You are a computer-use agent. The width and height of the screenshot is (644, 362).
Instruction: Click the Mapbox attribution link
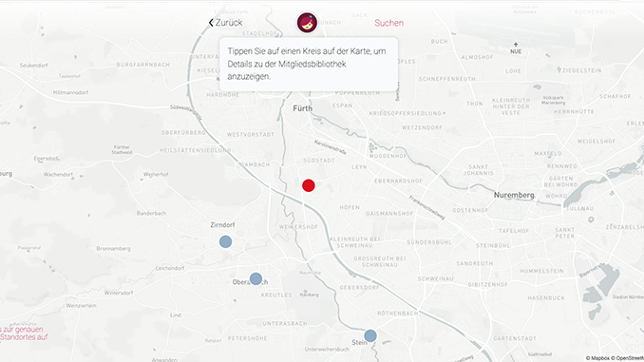click(x=597, y=358)
